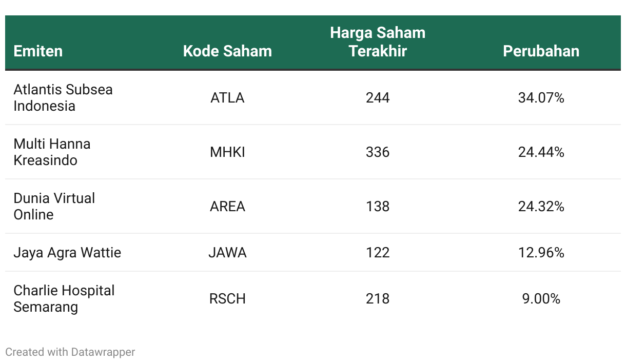Click the Harga Saham Terakhir header

378,42
